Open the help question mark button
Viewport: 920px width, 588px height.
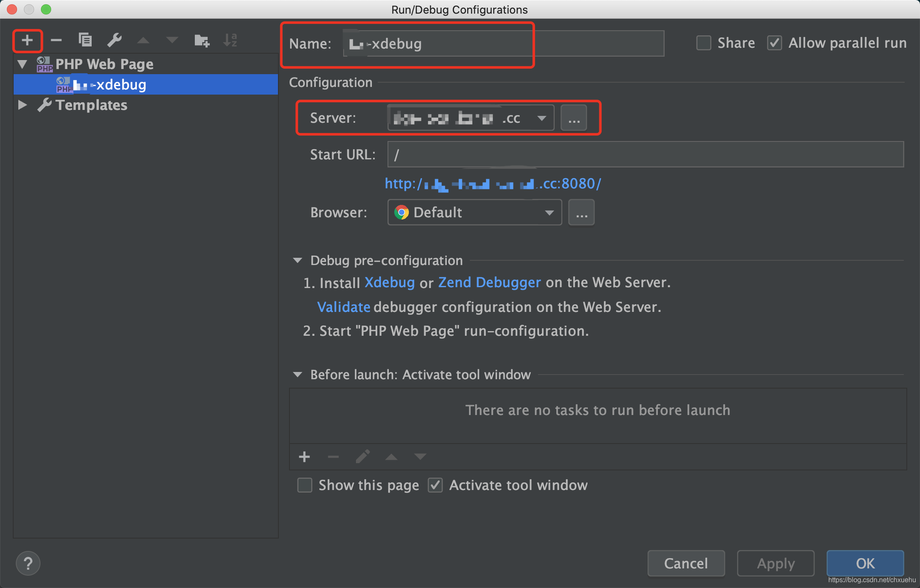[x=28, y=563]
